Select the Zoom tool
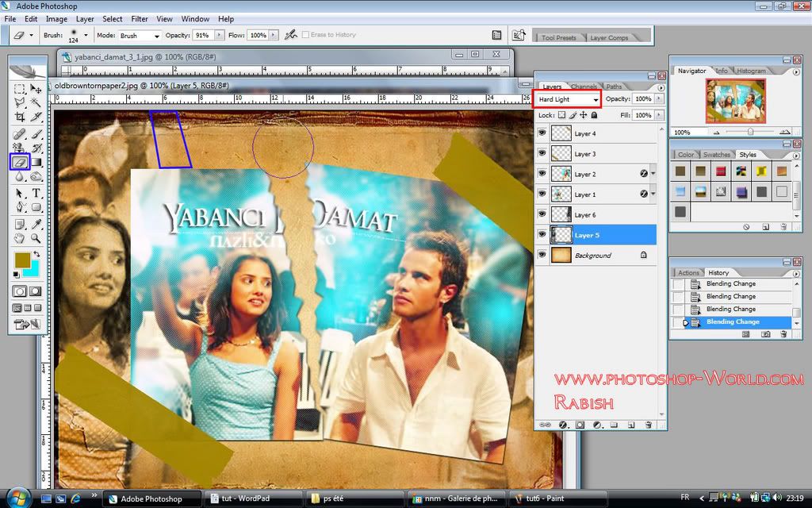The width and height of the screenshot is (812, 508). tap(36, 238)
